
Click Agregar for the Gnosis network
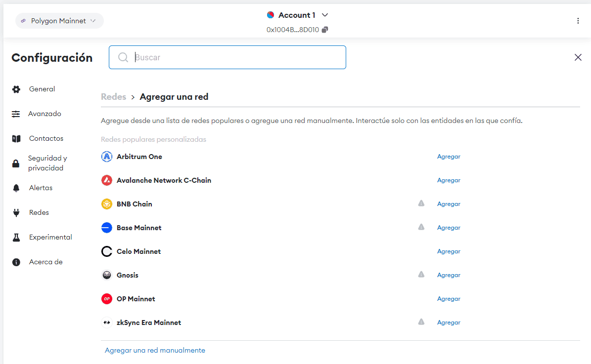coord(449,275)
